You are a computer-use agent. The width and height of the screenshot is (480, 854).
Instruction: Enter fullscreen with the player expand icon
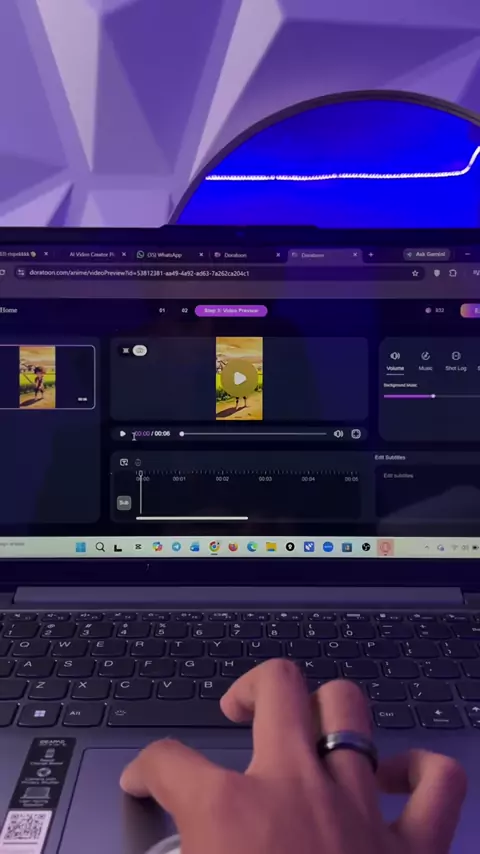pyautogui.click(x=356, y=434)
